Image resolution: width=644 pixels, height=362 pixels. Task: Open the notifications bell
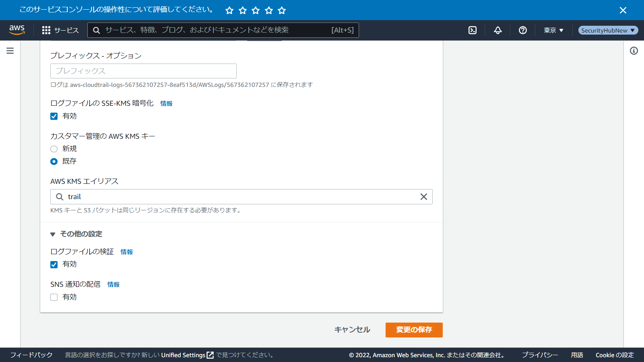[498, 30]
